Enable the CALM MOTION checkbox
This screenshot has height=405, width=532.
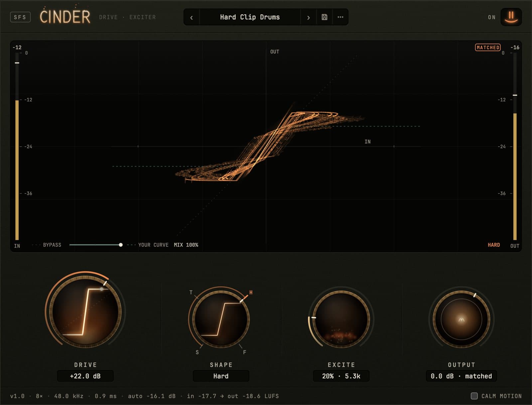474,396
